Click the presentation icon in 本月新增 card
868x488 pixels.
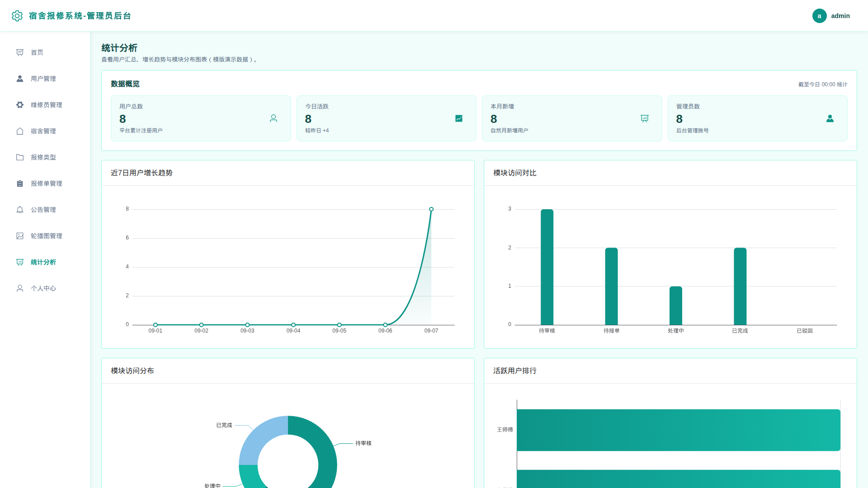coord(645,118)
